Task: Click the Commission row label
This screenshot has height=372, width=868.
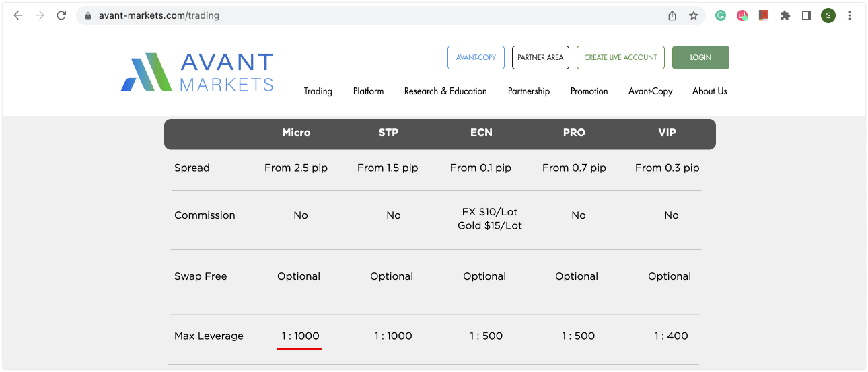Action: point(205,215)
